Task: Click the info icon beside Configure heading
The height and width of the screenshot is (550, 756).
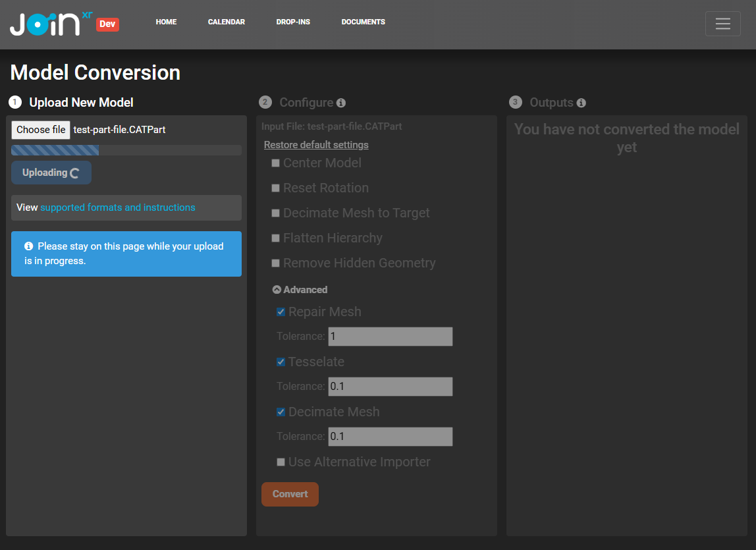Action: point(340,102)
